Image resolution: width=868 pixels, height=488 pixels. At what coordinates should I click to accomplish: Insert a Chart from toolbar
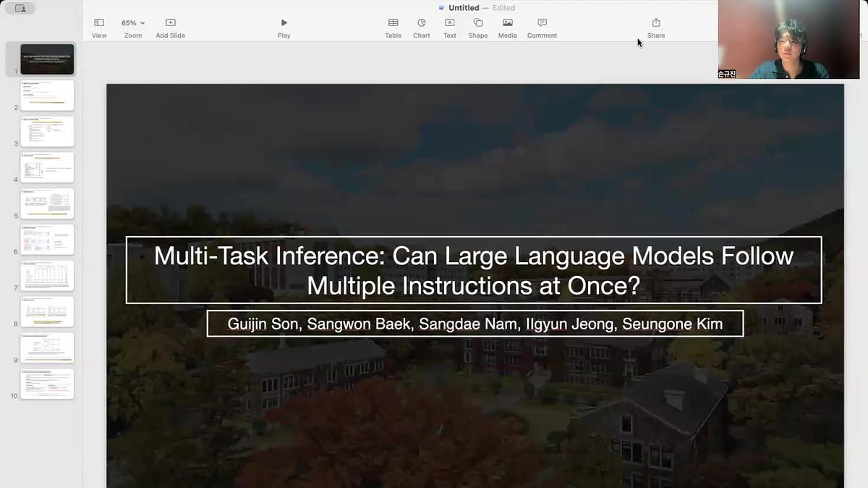point(422,23)
